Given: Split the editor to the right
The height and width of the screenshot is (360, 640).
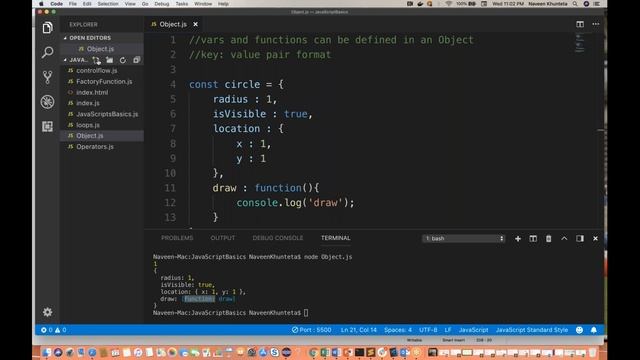Looking at the screenshot, I should (x=580, y=24).
